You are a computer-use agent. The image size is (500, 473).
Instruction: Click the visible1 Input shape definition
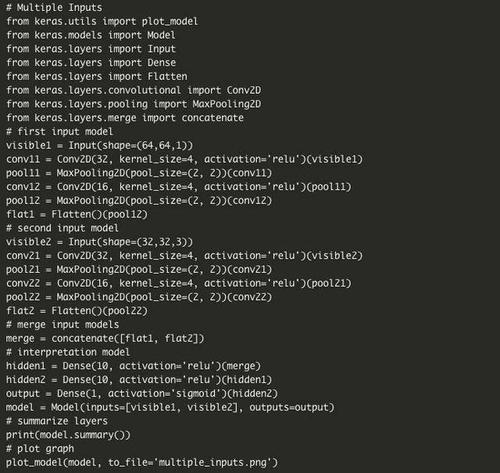coord(99,146)
